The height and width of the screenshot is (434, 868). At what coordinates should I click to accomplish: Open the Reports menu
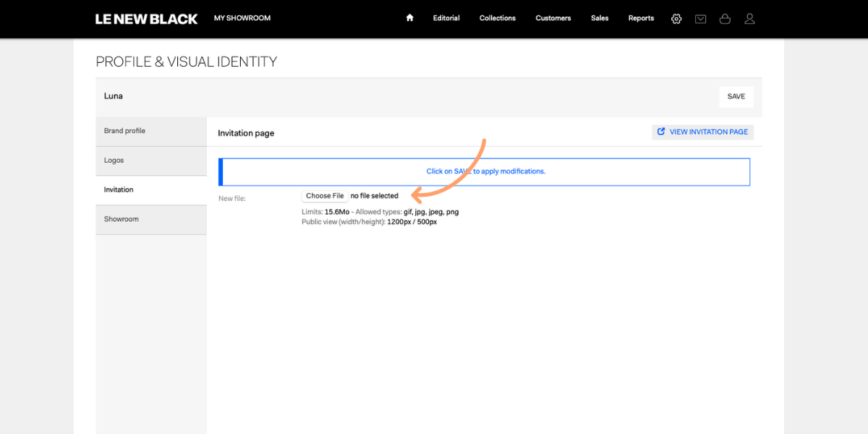[641, 18]
